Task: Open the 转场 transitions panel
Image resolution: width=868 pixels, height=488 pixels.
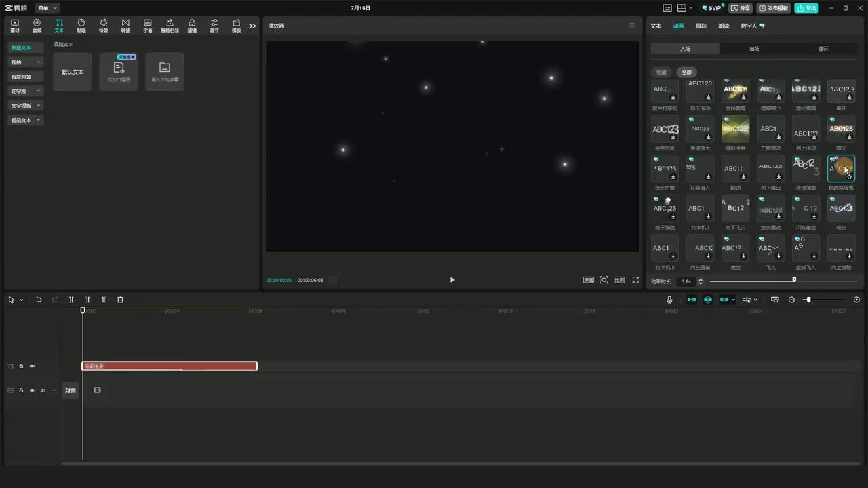Action: click(x=125, y=26)
